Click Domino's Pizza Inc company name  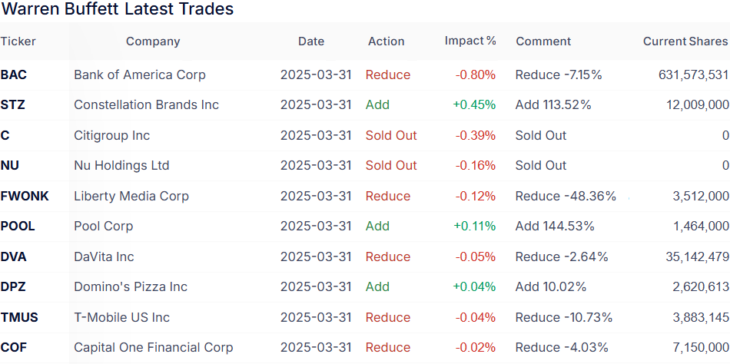(130, 287)
